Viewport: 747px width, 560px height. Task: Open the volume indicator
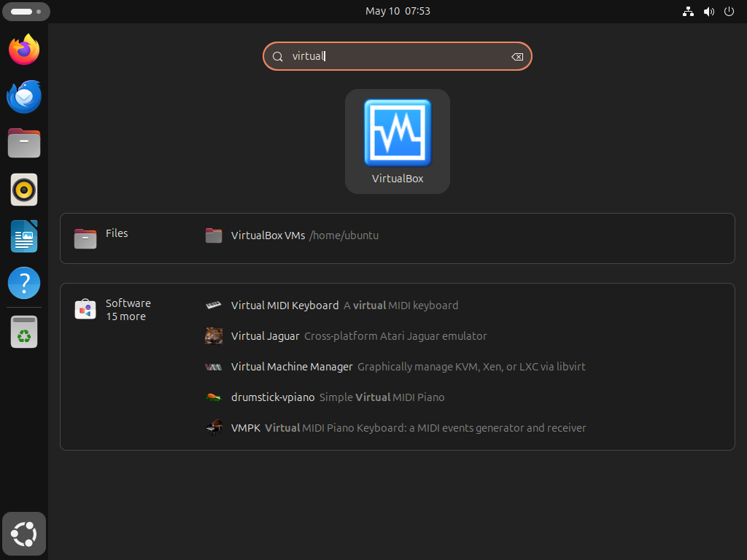[x=709, y=12]
